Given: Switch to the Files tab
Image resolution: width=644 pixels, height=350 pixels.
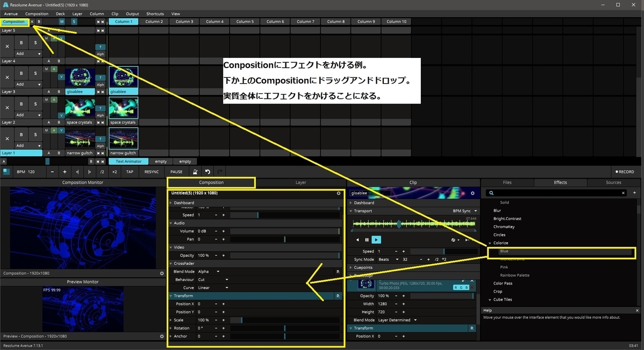Looking at the screenshot, I should click(x=507, y=183).
